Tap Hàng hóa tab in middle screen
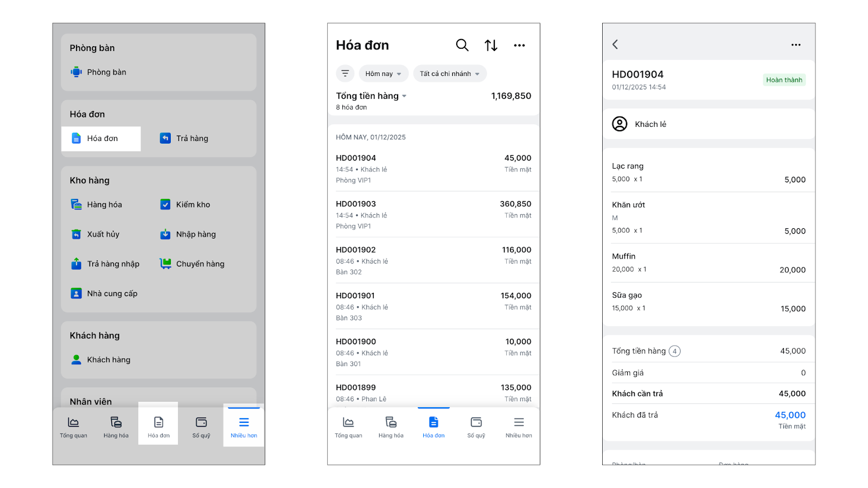This screenshot has width=868, height=488. point(391,427)
